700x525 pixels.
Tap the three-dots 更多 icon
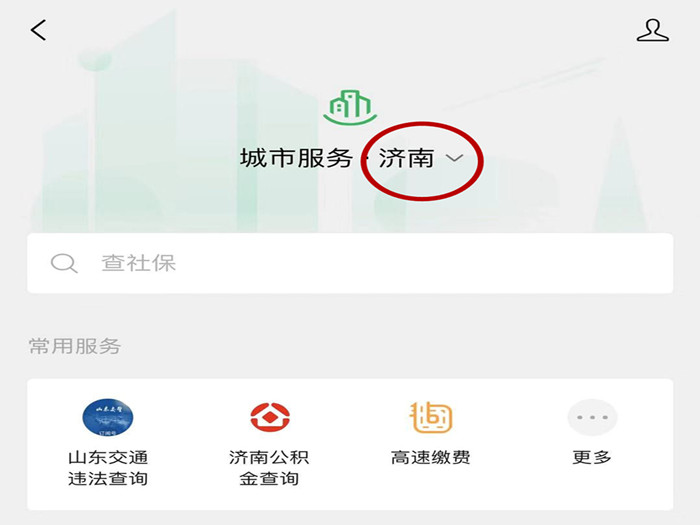coord(592,417)
